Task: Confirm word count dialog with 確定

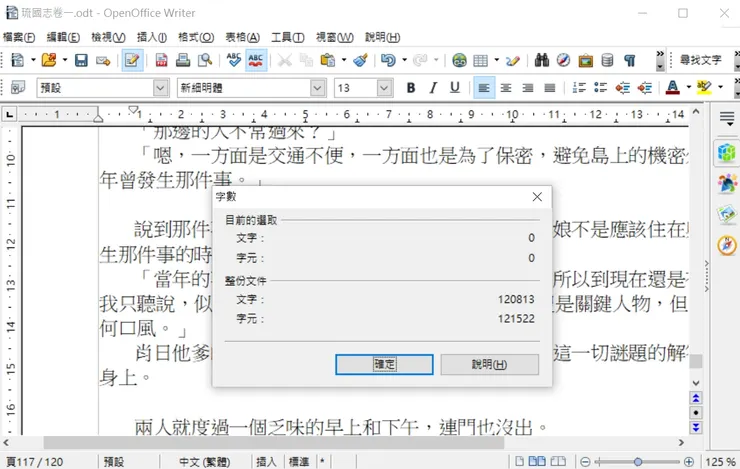Action: pos(384,364)
